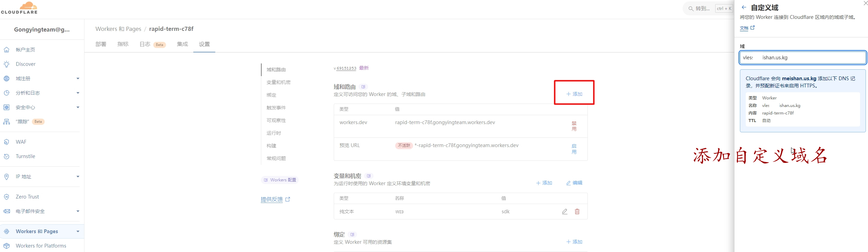The image size is (868, 252).
Task: Select 可观察性 in settings navigation
Action: click(276, 120)
